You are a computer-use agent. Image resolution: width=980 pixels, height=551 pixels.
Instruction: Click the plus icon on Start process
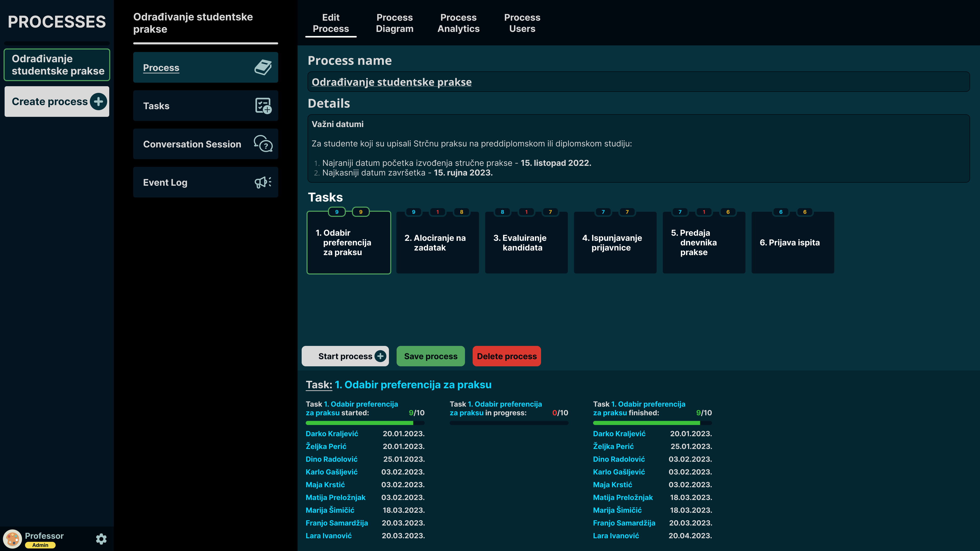(x=380, y=356)
